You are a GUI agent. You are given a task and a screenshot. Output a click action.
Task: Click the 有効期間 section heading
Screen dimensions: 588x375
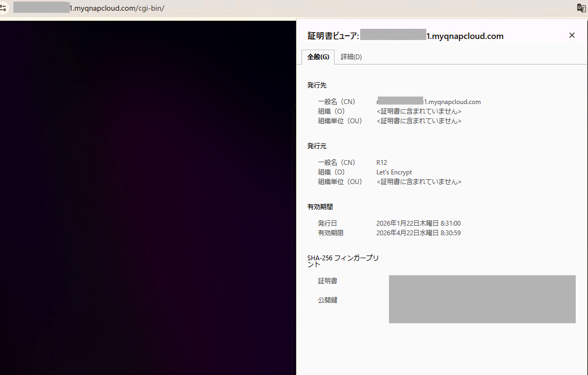click(320, 207)
